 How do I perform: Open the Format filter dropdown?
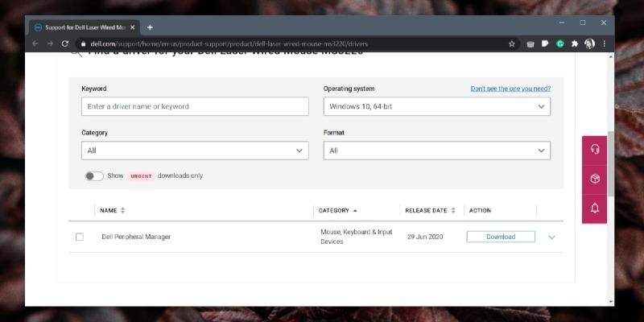coord(437,151)
